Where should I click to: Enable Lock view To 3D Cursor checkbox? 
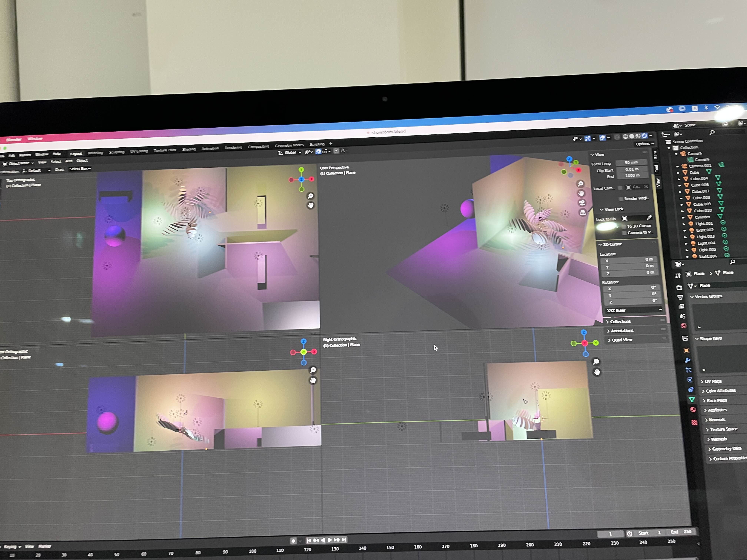coord(623,226)
